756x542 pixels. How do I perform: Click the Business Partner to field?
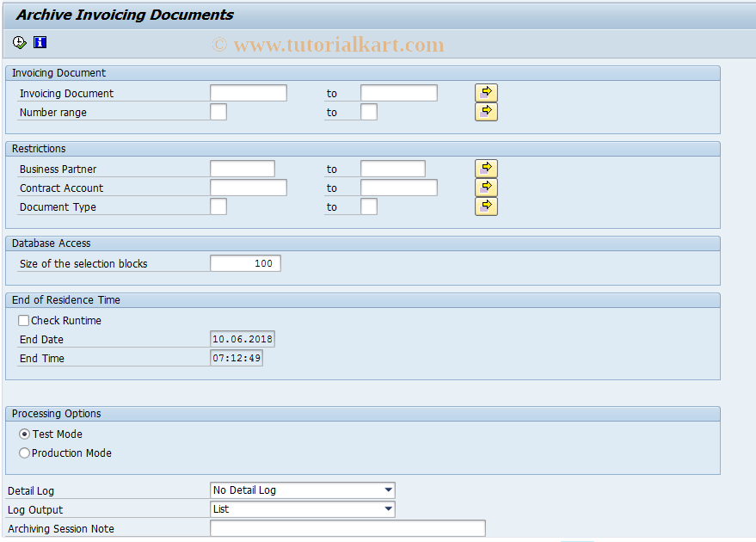393,169
